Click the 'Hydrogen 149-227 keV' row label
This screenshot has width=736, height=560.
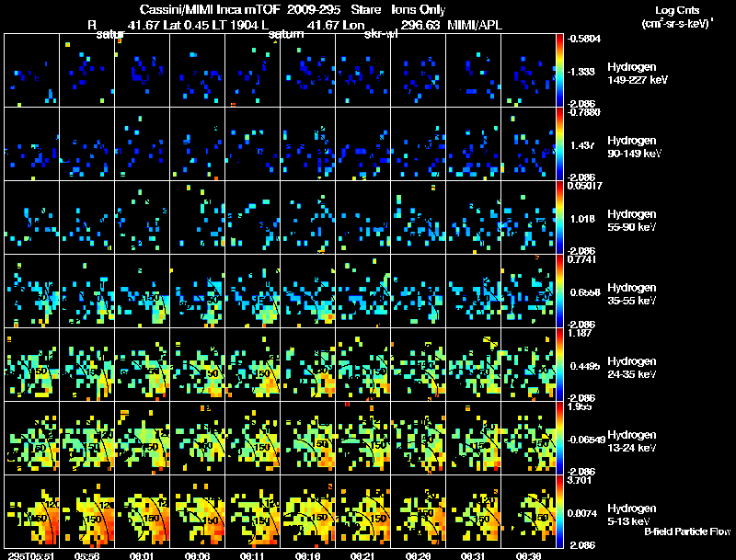tap(637, 74)
